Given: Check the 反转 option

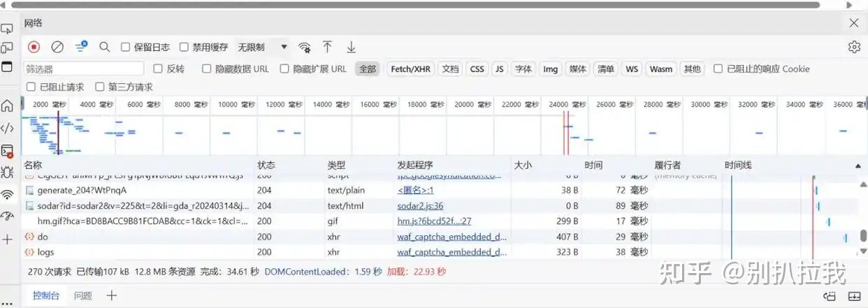Looking at the screenshot, I should click(157, 68).
